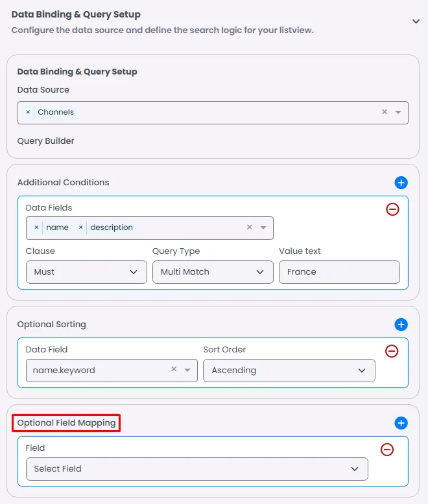Remove the Additional Conditions row
Image resolution: width=428 pixels, height=504 pixels.
click(x=392, y=209)
